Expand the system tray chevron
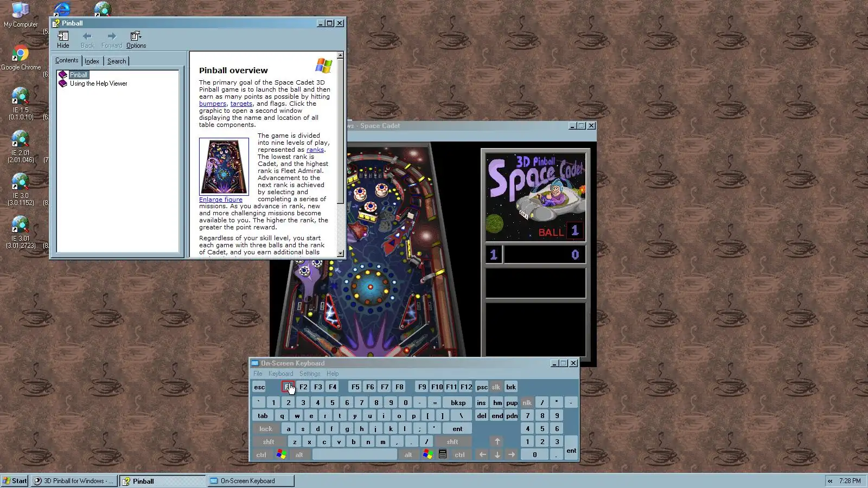Screen dimensions: 868x488 [830, 481]
